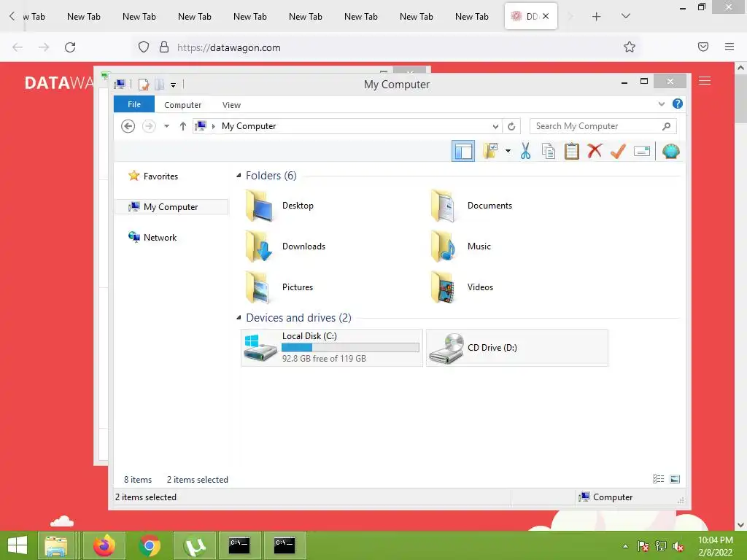This screenshot has width=747, height=560.
Task: Click the muted volume tray icon
Action: click(678, 546)
